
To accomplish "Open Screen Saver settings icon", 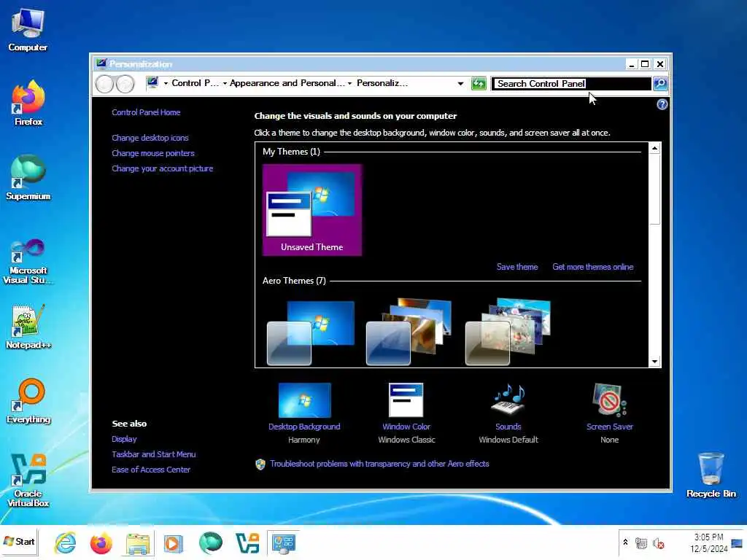I will pos(609,400).
